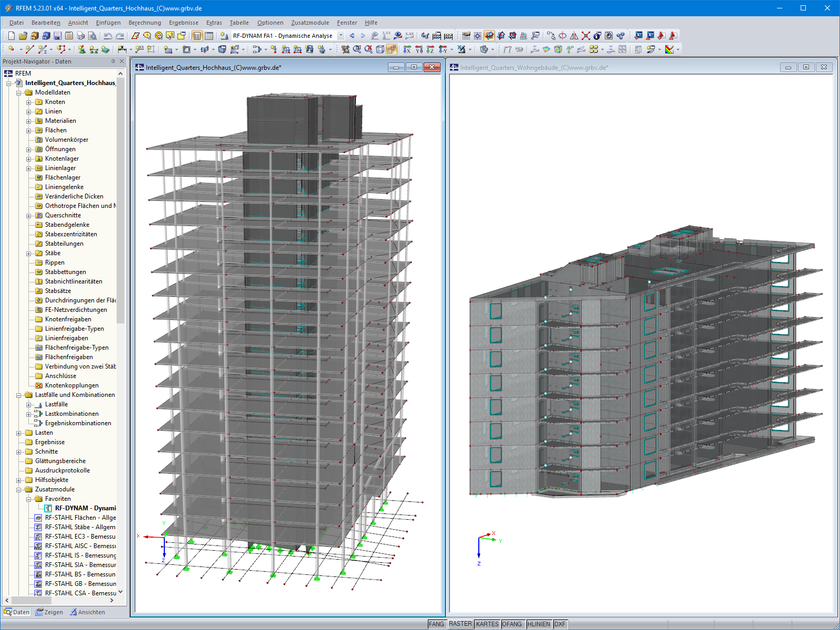
Task: Maximize the Hochhaus model window
Action: (x=414, y=67)
